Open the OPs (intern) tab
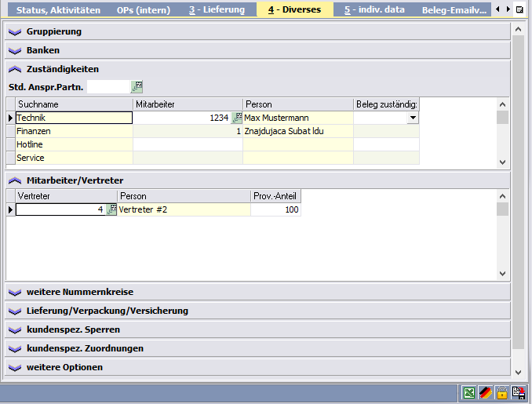532x404 pixels. 144,10
